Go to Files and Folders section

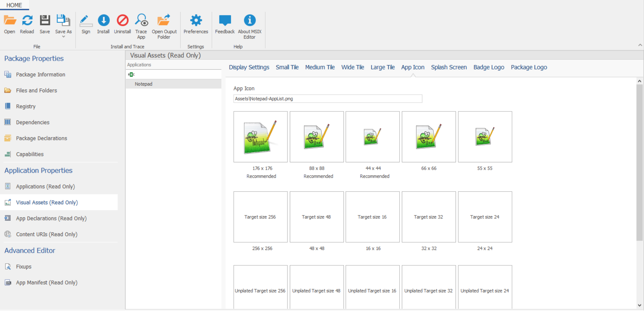36,90
